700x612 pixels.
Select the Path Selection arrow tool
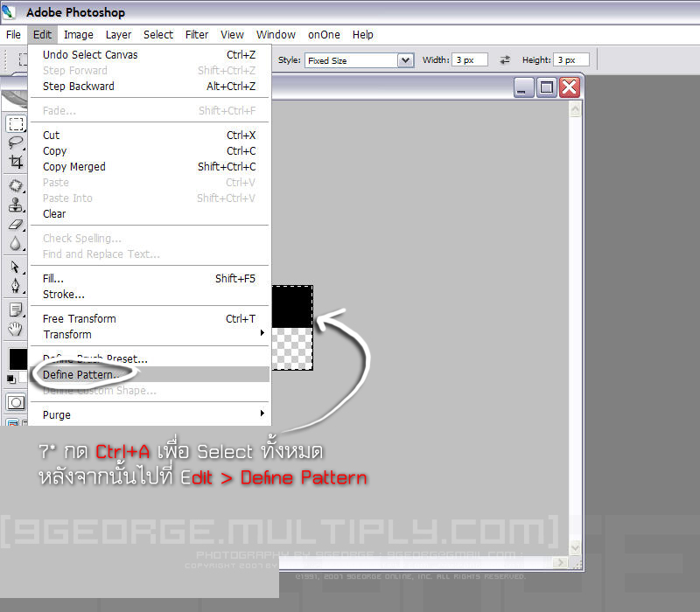click(x=16, y=267)
